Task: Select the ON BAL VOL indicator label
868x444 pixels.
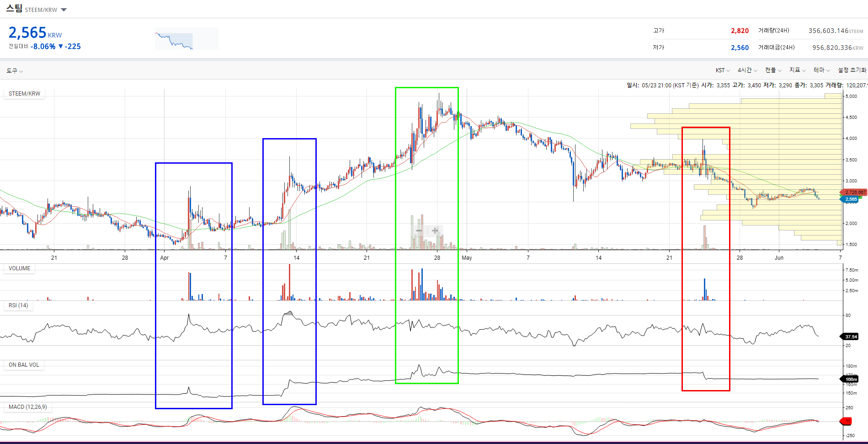Action: pos(24,365)
